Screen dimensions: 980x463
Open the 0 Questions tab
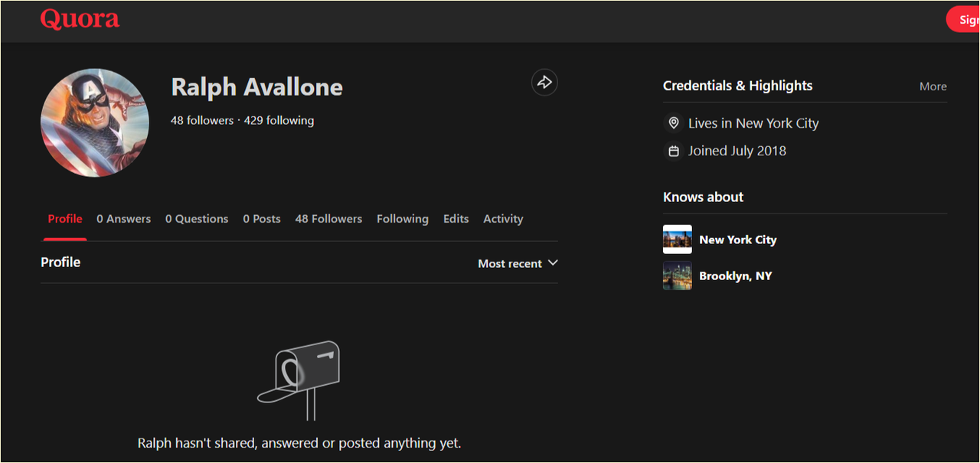[x=197, y=219]
